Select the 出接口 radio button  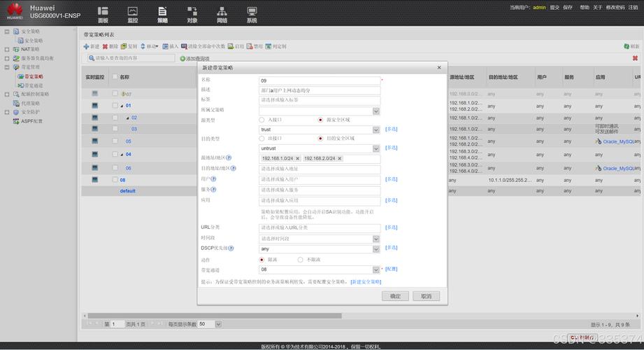(262, 139)
